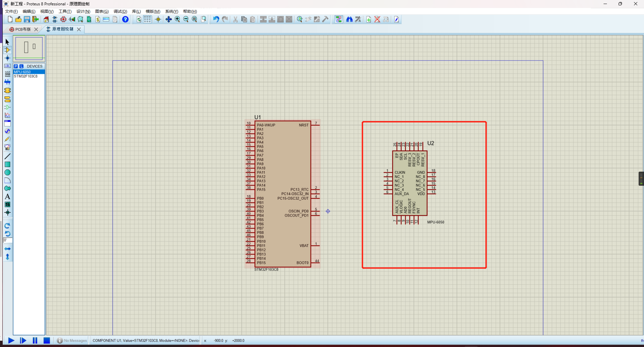This screenshot has height=347, width=644.
Task: Select MPU-6050 in device list
Action: point(29,72)
